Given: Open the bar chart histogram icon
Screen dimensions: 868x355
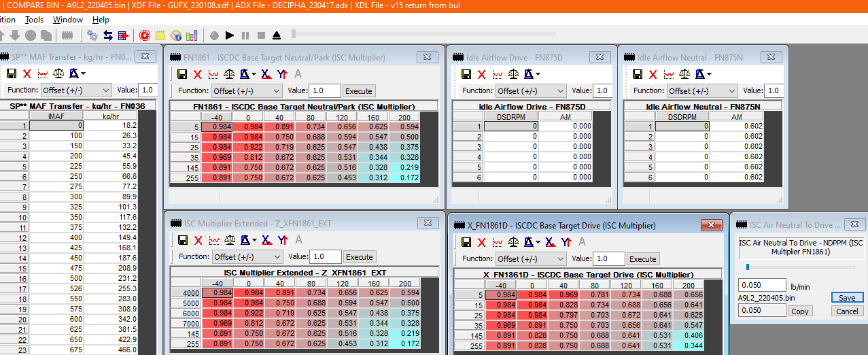Looking at the screenshot, I should [x=192, y=35].
